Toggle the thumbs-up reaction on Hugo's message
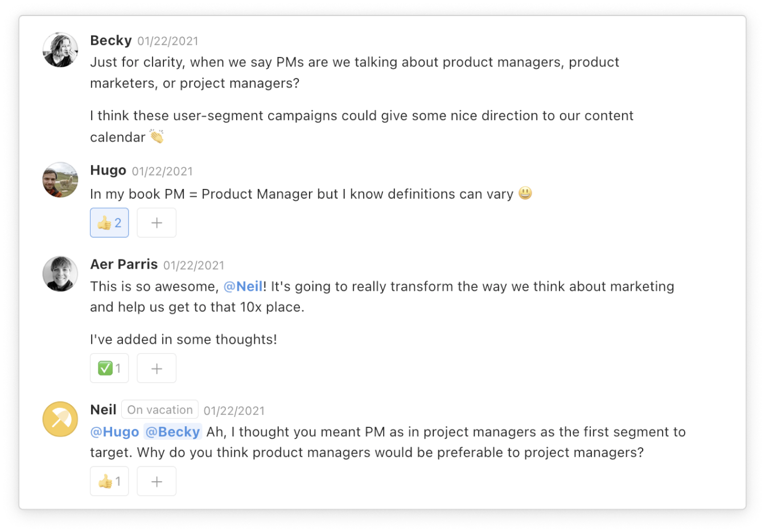765x532 pixels. coord(109,222)
